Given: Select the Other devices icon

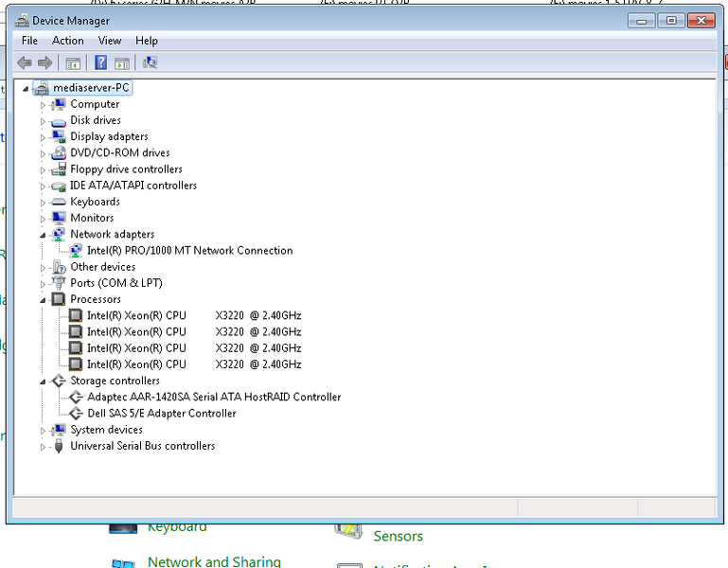Looking at the screenshot, I should [59, 267].
